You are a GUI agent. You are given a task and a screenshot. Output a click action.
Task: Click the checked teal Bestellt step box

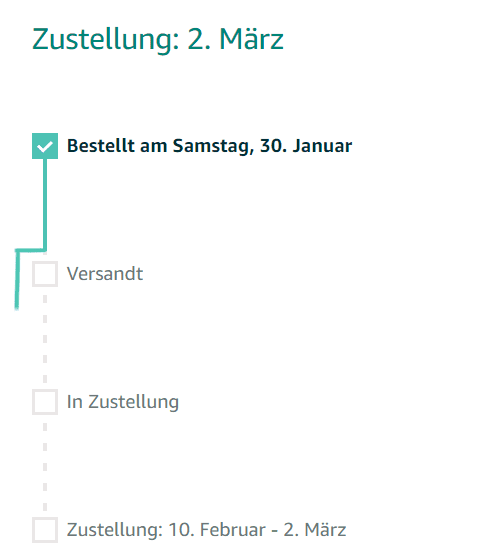click(x=45, y=146)
